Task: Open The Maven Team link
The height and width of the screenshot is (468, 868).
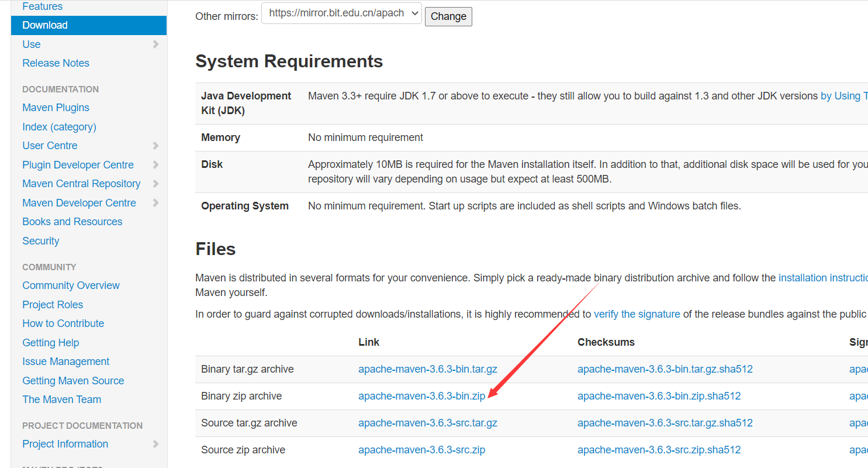Action: pos(61,400)
